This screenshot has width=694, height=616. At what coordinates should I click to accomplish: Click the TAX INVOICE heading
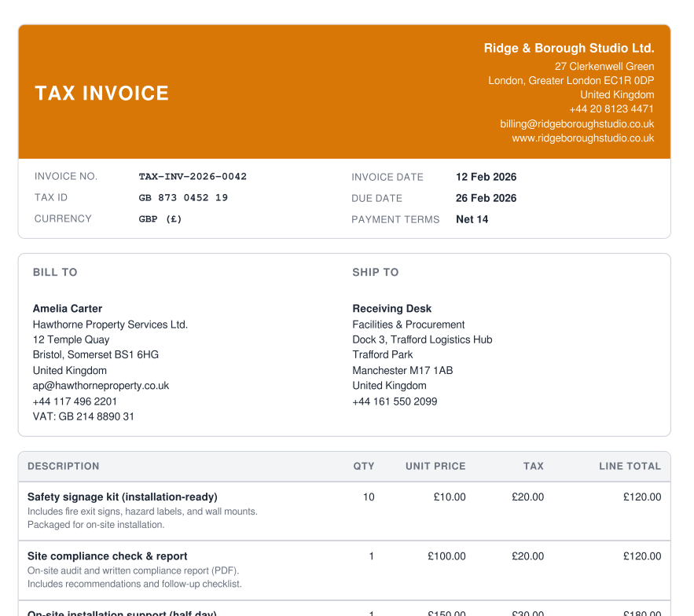pos(101,93)
